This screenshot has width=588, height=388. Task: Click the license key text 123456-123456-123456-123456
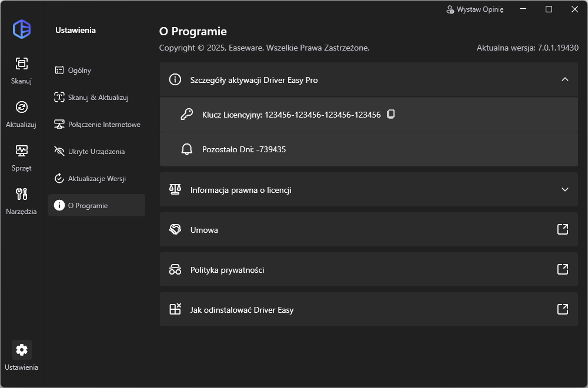(x=322, y=115)
